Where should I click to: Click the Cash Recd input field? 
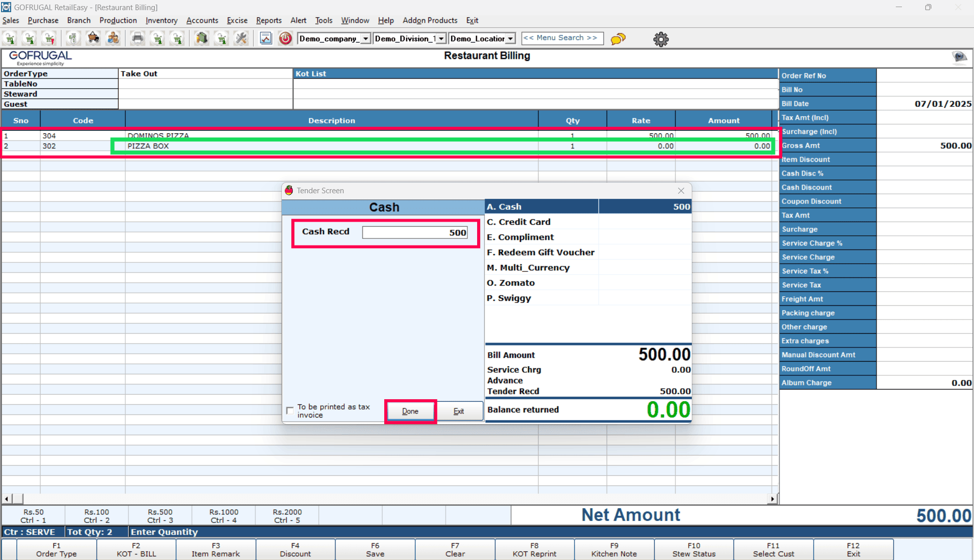415,232
